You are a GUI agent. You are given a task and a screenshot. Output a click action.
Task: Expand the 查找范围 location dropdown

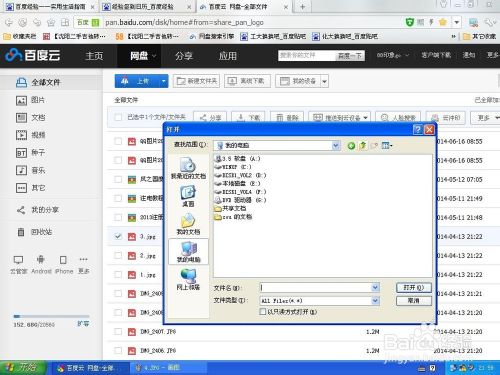click(x=336, y=145)
